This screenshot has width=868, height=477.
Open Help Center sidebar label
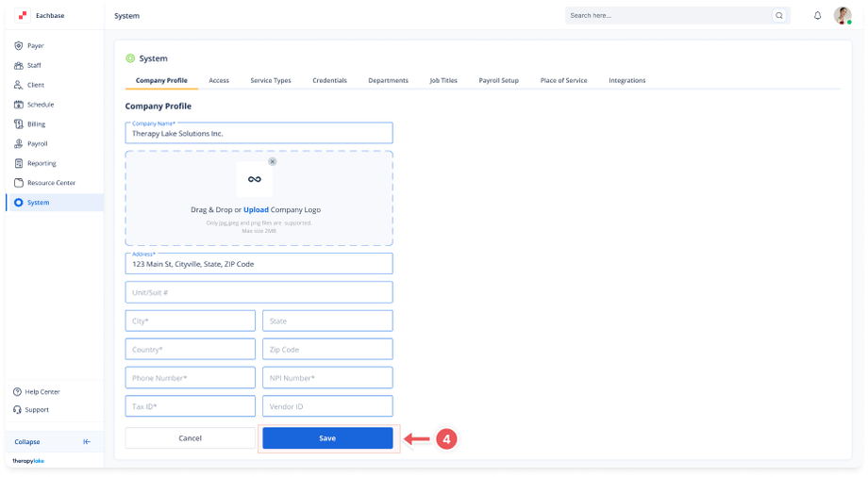coord(42,392)
